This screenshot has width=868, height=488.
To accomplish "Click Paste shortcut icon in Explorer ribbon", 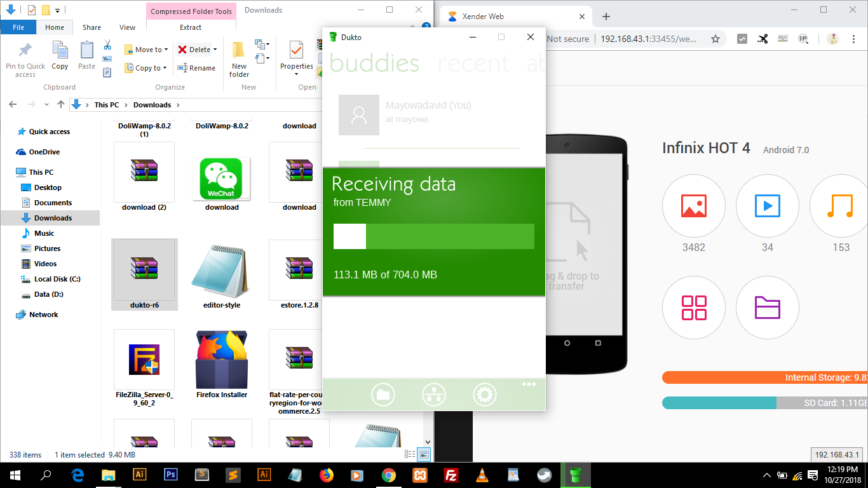I will coord(107,72).
